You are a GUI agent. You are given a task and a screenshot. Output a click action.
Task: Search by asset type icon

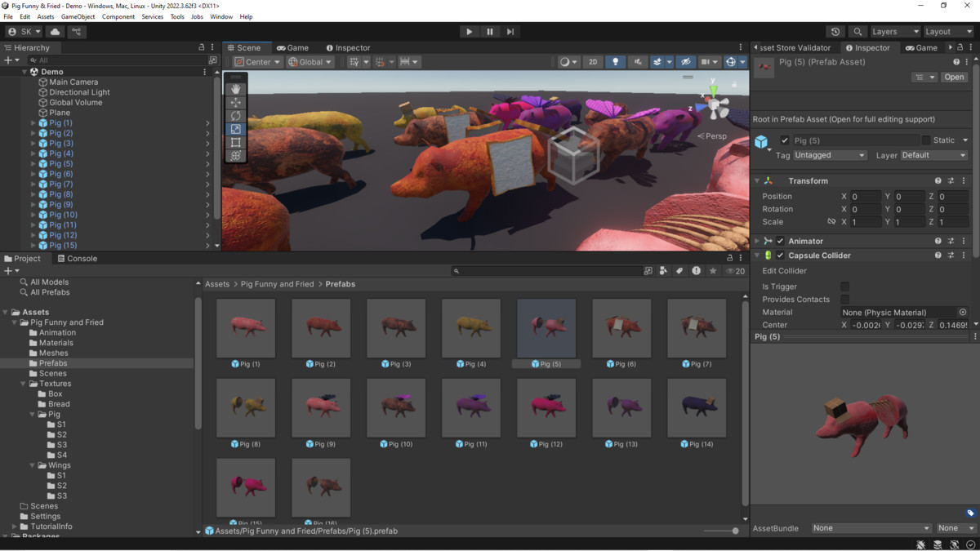click(664, 271)
